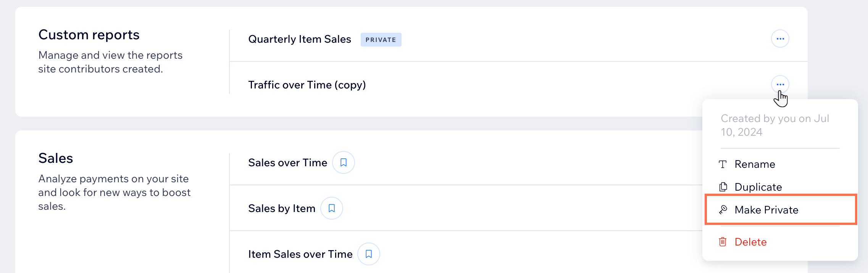Choose Delete from the menu
Screen dimensions: 868x273
click(780, 242)
